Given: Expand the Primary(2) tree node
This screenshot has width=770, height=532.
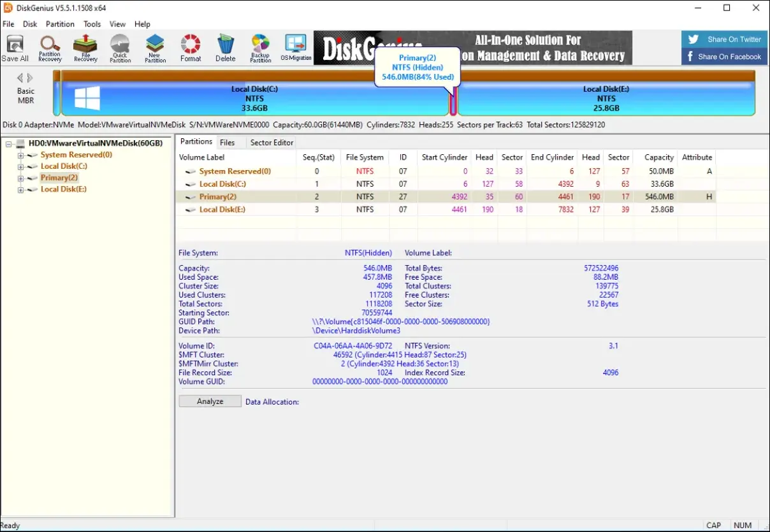Looking at the screenshot, I should 20,178.
